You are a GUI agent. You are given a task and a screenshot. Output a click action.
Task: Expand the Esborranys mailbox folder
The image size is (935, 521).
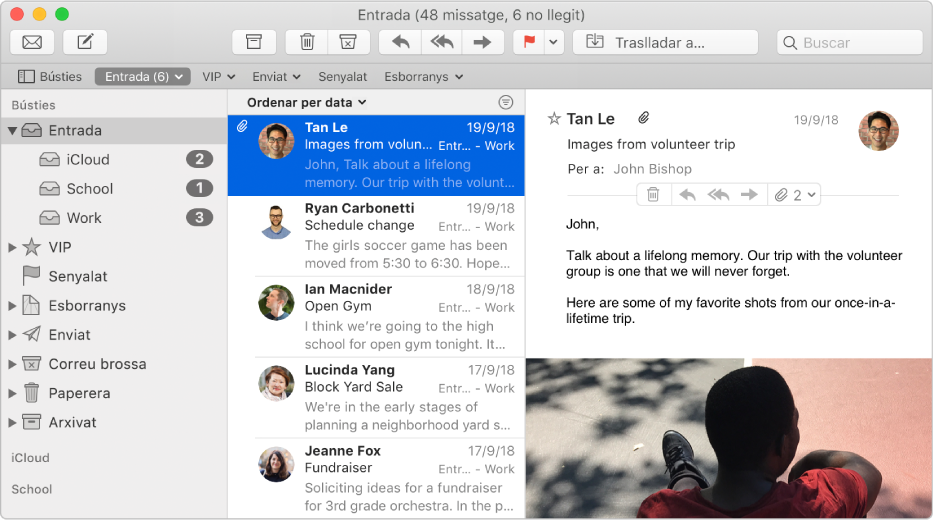point(13,306)
